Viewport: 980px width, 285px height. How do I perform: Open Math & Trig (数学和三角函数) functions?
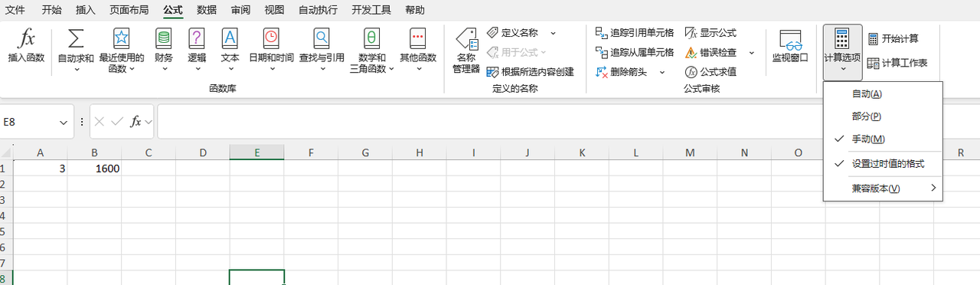(x=371, y=51)
